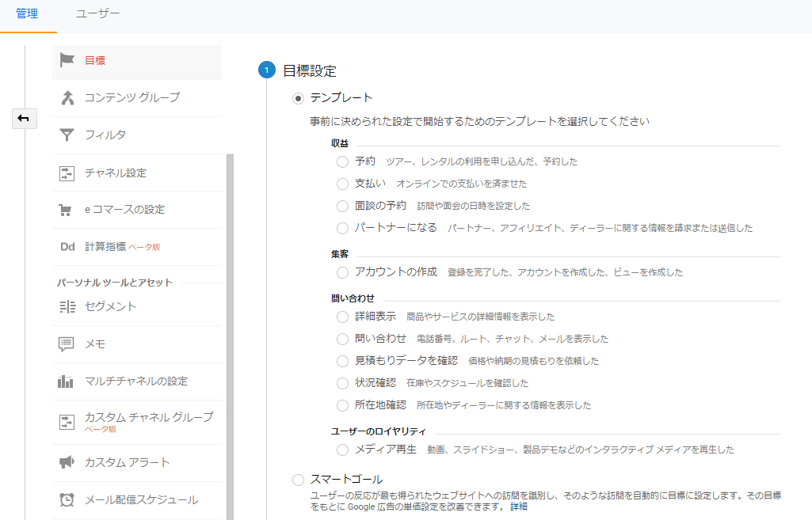Open the 計算指標 item

click(137, 247)
